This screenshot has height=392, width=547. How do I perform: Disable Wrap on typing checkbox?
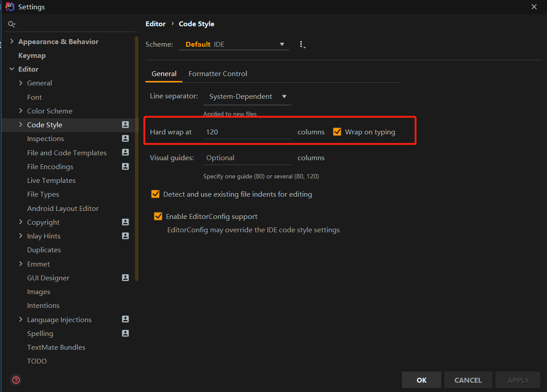point(337,132)
